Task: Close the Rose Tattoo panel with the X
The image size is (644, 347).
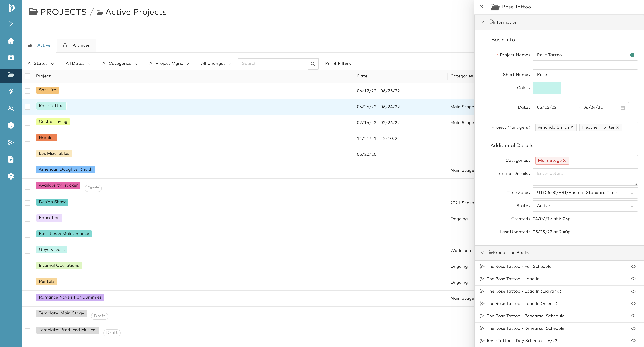Action: pos(482,7)
